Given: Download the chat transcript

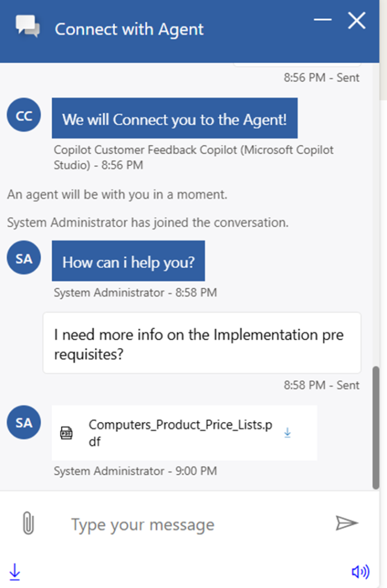Looking at the screenshot, I should [x=15, y=571].
